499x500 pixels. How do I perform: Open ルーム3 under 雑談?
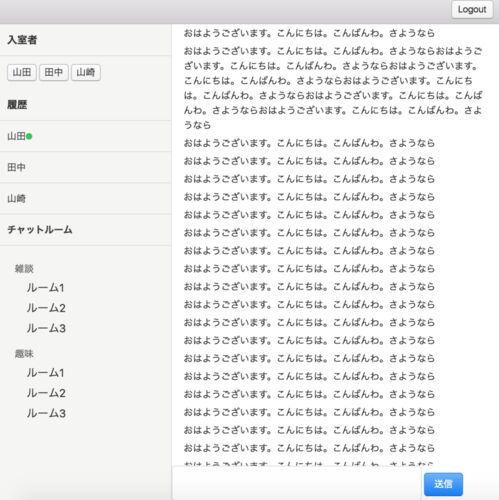[x=46, y=328]
